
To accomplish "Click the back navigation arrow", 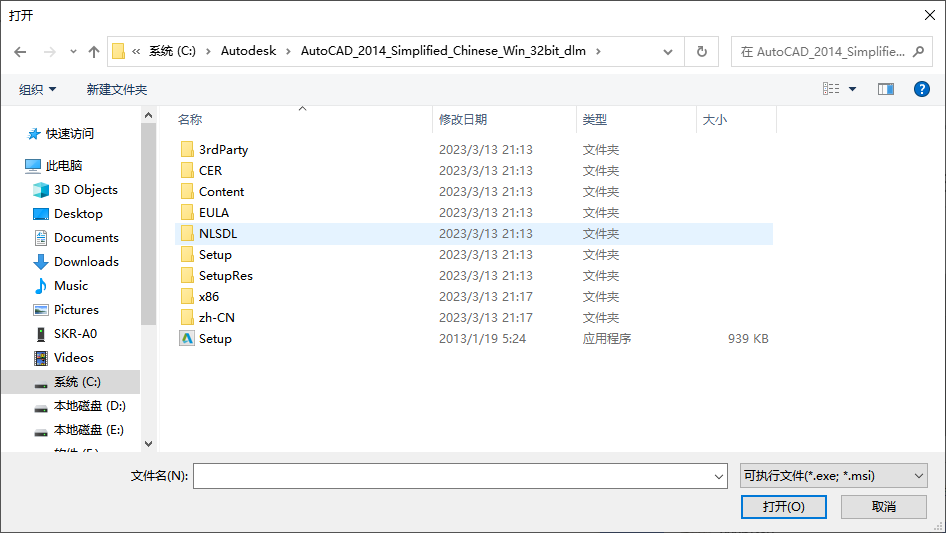I will [x=21, y=51].
